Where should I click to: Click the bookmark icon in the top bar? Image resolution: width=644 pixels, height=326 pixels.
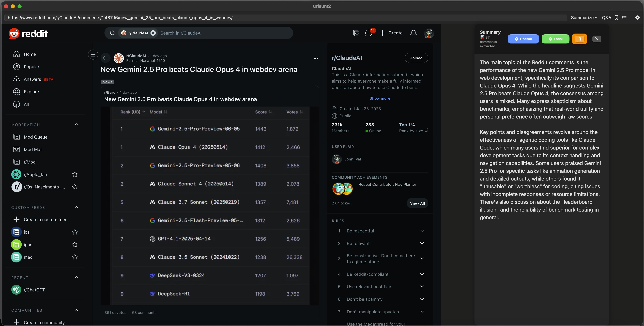(616, 18)
